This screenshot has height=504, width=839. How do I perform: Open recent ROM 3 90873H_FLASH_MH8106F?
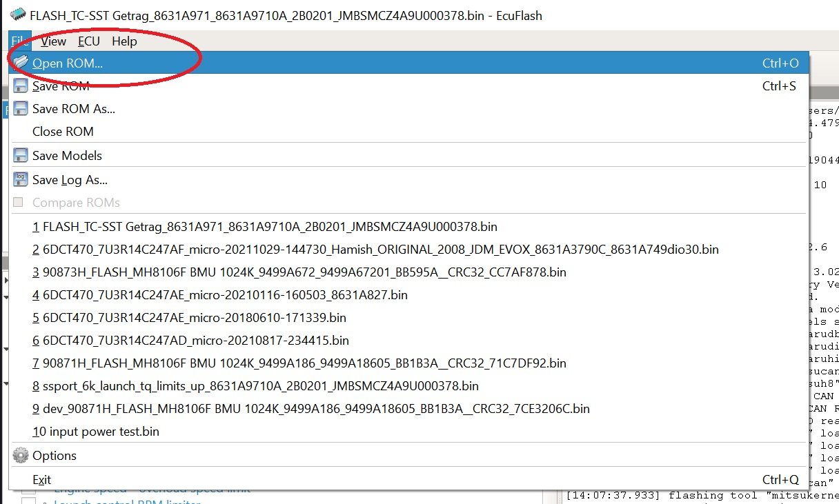click(x=408, y=272)
